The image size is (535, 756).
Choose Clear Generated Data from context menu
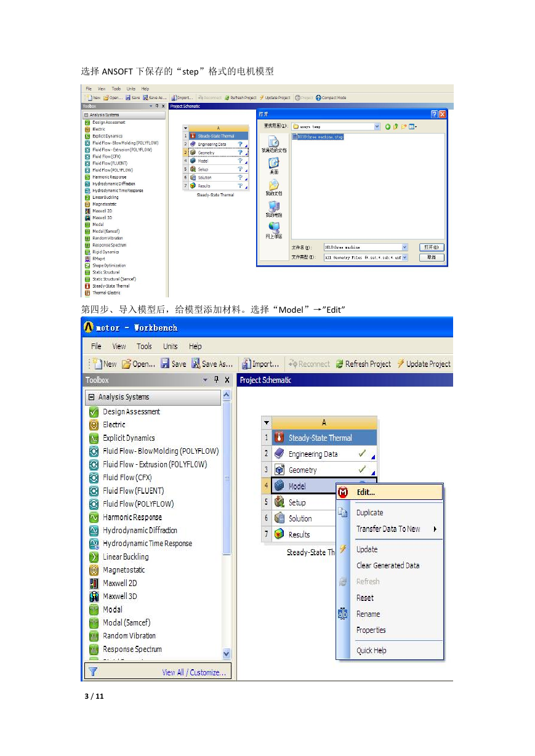(x=389, y=565)
